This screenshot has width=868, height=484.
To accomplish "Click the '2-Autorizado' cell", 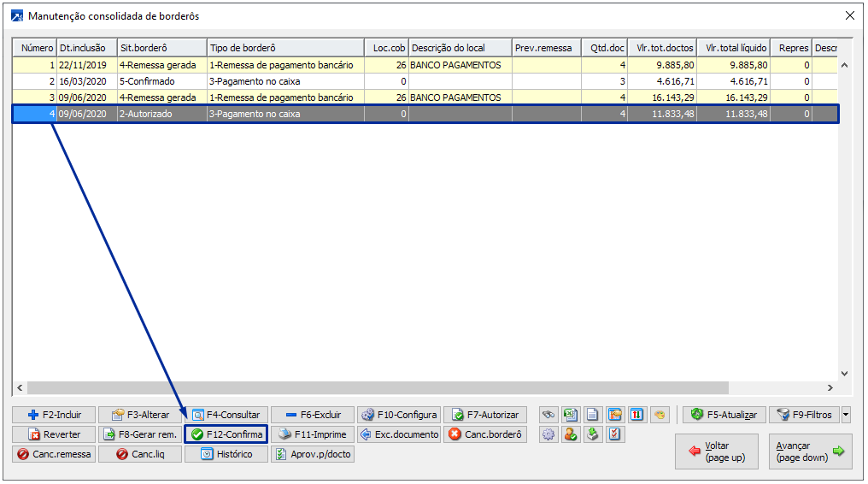I will (x=162, y=114).
